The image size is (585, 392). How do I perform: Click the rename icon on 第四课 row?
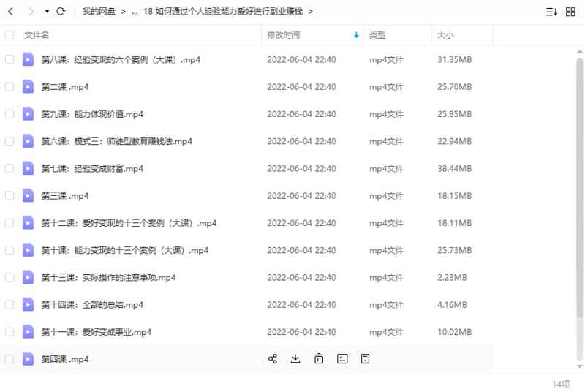(342, 358)
